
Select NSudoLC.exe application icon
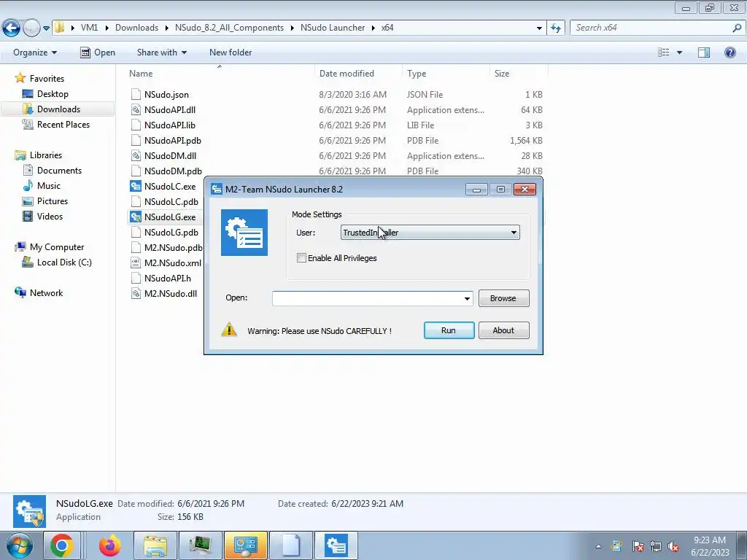pos(136,186)
